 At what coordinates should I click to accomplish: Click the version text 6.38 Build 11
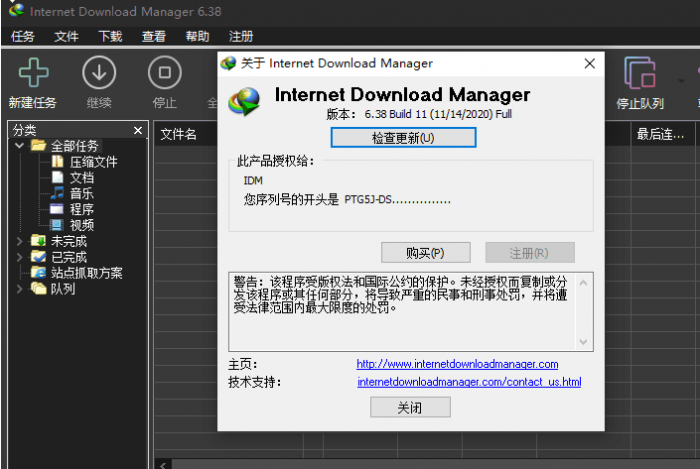point(396,114)
